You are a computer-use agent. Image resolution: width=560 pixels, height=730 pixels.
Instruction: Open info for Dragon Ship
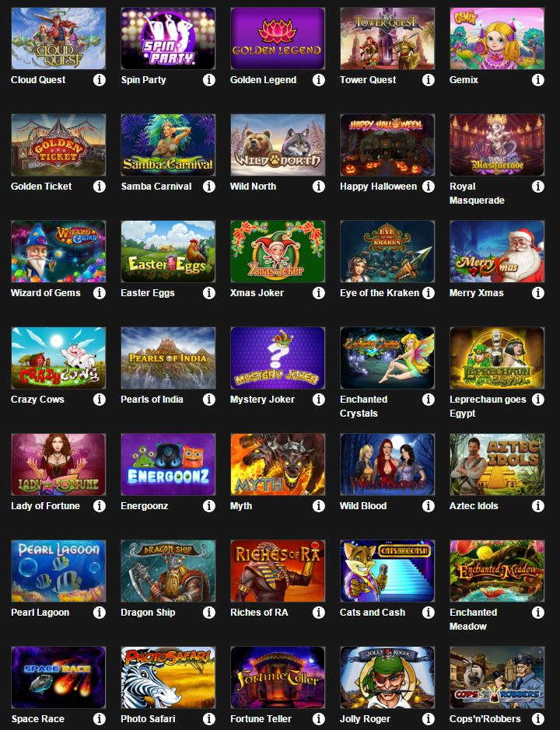tap(209, 613)
